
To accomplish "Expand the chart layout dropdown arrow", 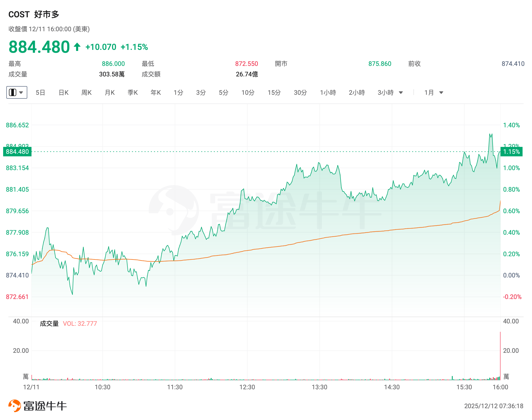I will (22, 92).
